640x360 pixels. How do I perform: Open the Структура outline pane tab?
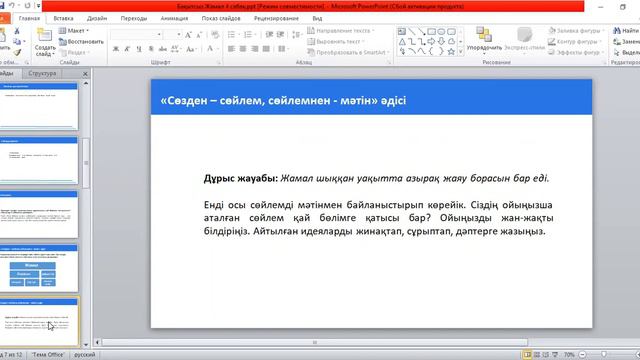pos(42,73)
